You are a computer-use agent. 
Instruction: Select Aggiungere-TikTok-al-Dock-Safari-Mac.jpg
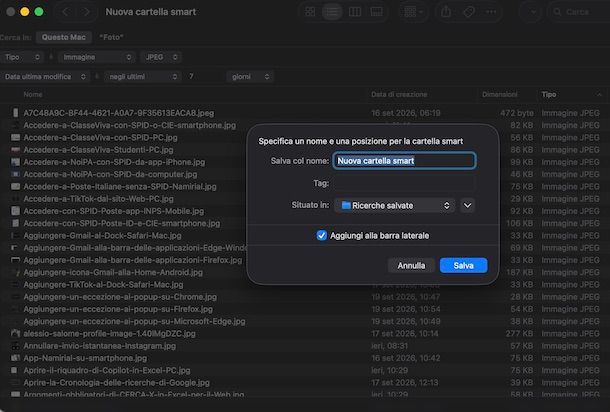click(103, 284)
